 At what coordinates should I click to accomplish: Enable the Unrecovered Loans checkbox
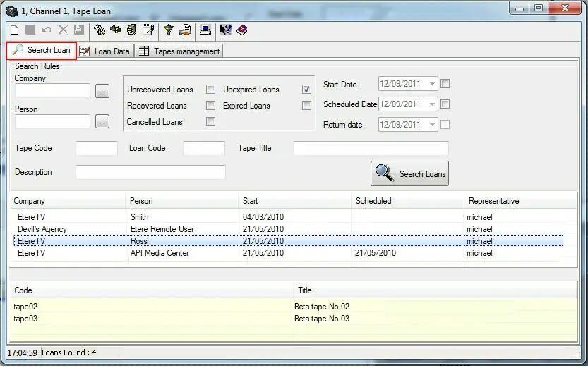(210, 90)
